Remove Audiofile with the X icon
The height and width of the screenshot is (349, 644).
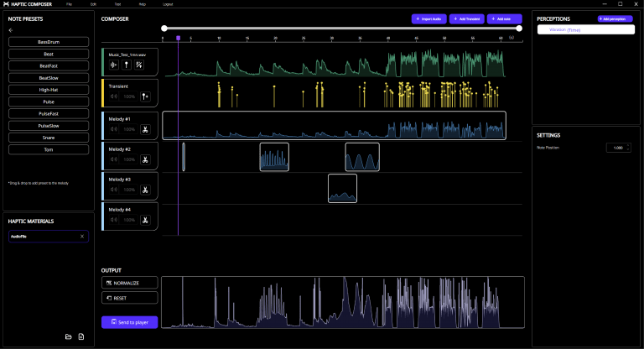82,237
